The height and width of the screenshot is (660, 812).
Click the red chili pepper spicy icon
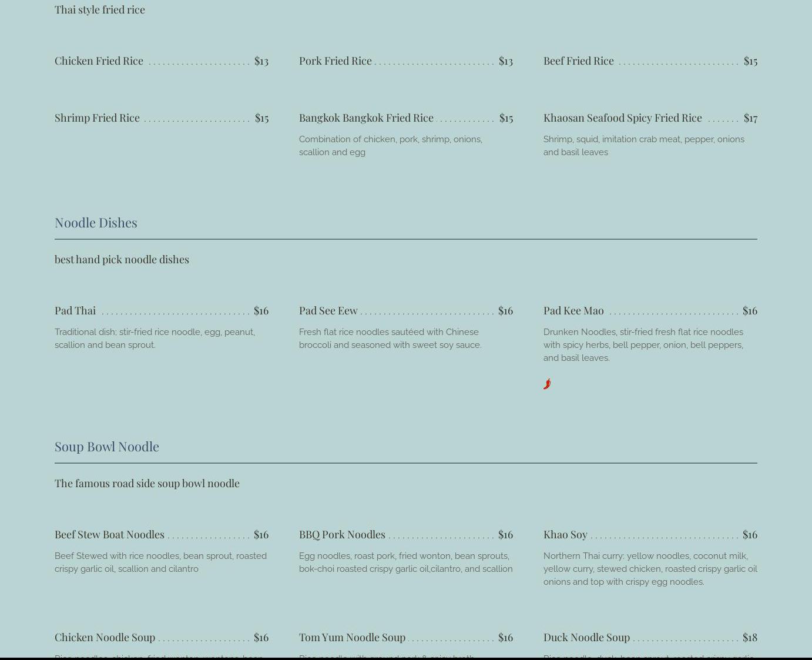[x=547, y=384]
